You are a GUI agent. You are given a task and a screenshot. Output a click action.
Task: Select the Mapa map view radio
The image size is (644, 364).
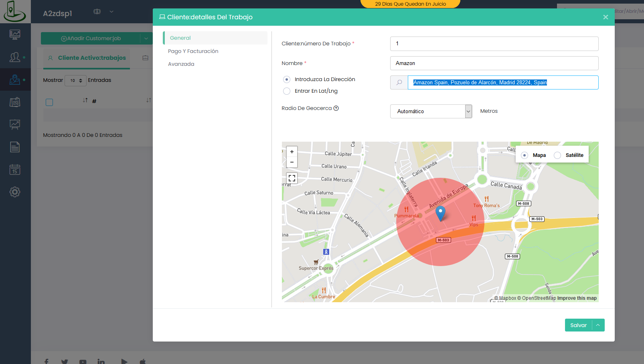coord(525,155)
